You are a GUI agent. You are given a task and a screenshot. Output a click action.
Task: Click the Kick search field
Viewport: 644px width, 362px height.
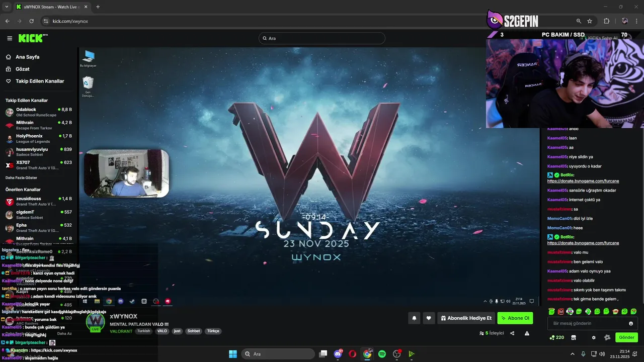pos(322,38)
